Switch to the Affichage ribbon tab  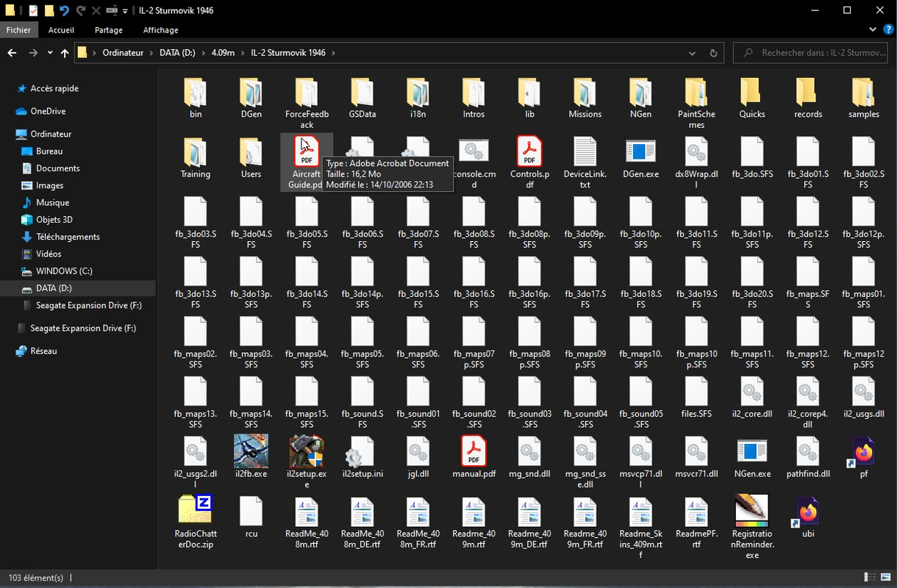pos(160,30)
